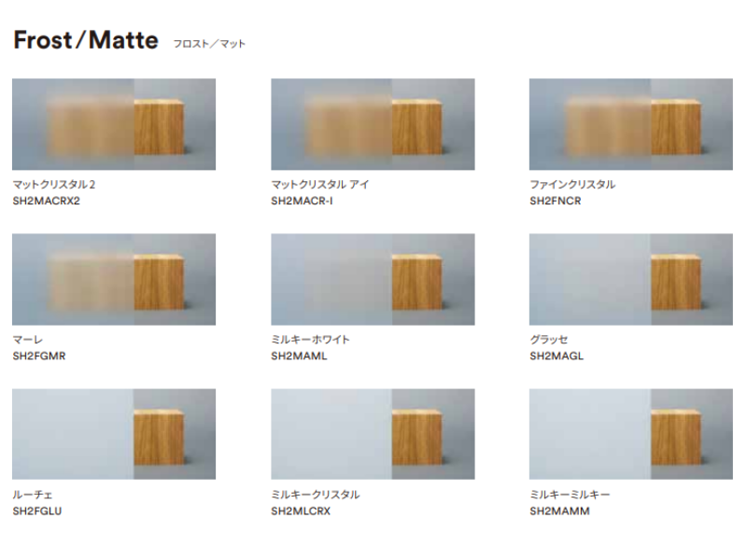Select the マットクリスタル アイ sample image

[373, 124]
